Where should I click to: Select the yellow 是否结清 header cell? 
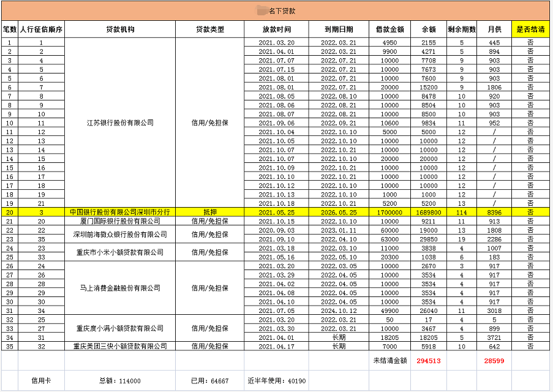click(x=530, y=29)
